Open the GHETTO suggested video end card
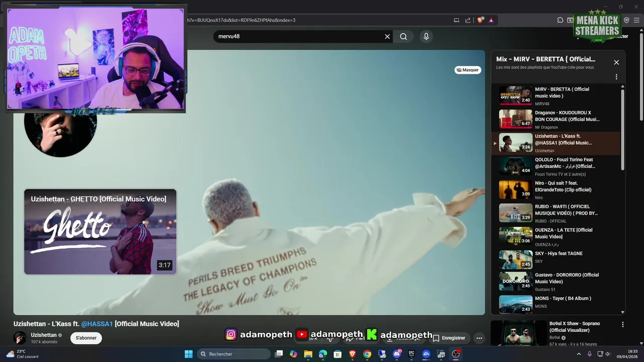 tap(100, 232)
